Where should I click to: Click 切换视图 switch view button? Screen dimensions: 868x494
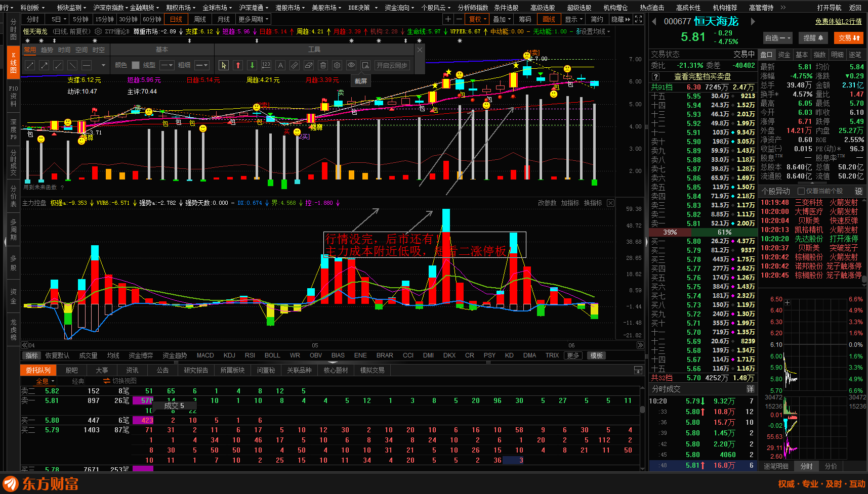[120, 381]
